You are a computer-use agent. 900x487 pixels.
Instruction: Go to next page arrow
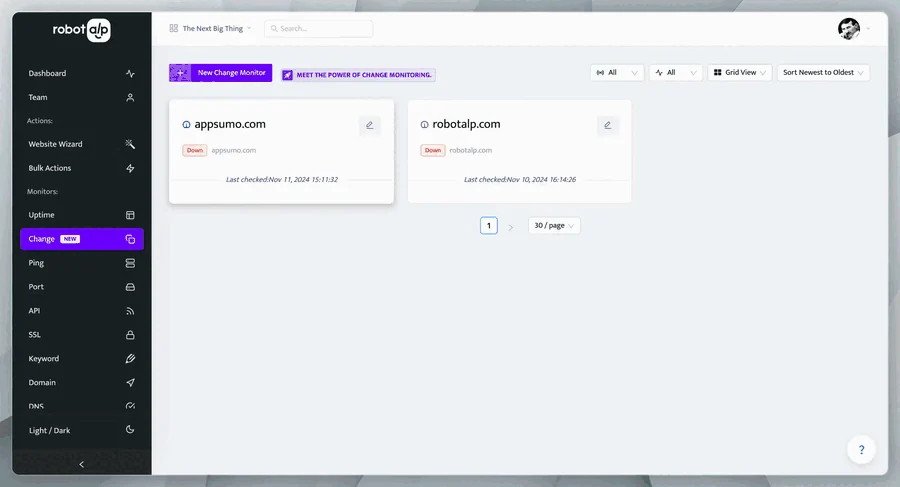click(x=510, y=227)
